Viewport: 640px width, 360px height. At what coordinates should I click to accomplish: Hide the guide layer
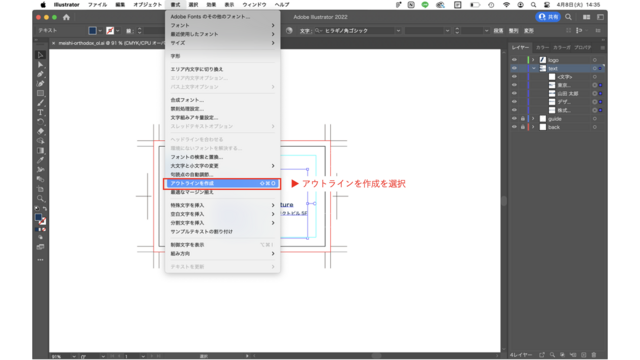pos(514,119)
